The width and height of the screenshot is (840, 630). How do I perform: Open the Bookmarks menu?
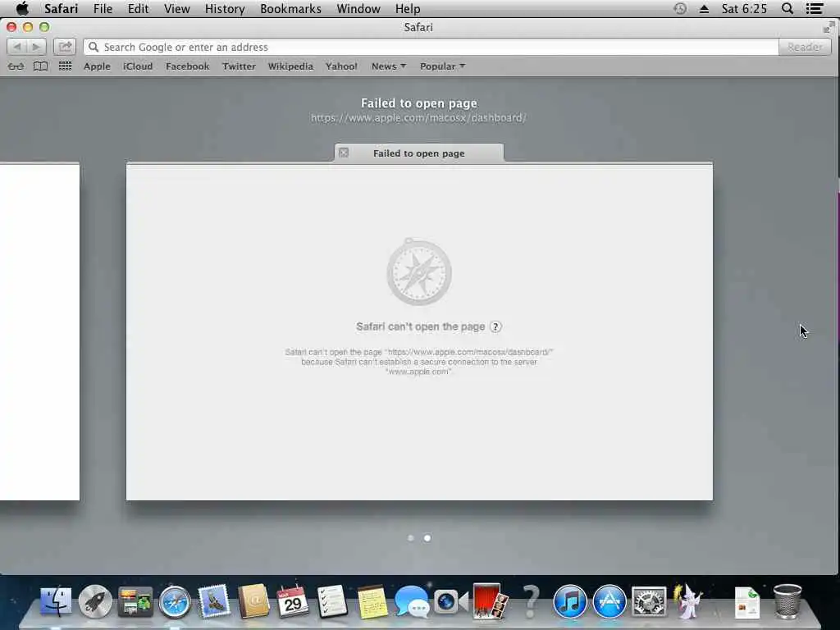tap(290, 8)
